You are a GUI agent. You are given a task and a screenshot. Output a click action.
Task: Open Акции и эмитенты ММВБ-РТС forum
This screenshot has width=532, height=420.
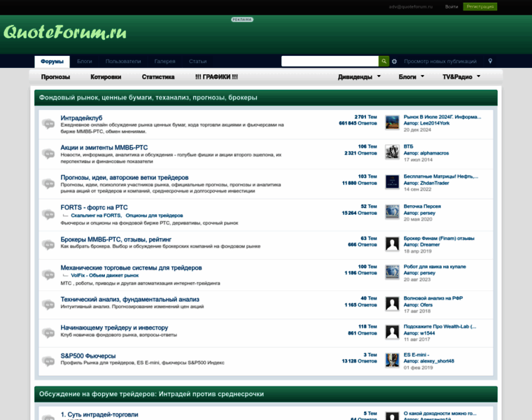point(104,148)
